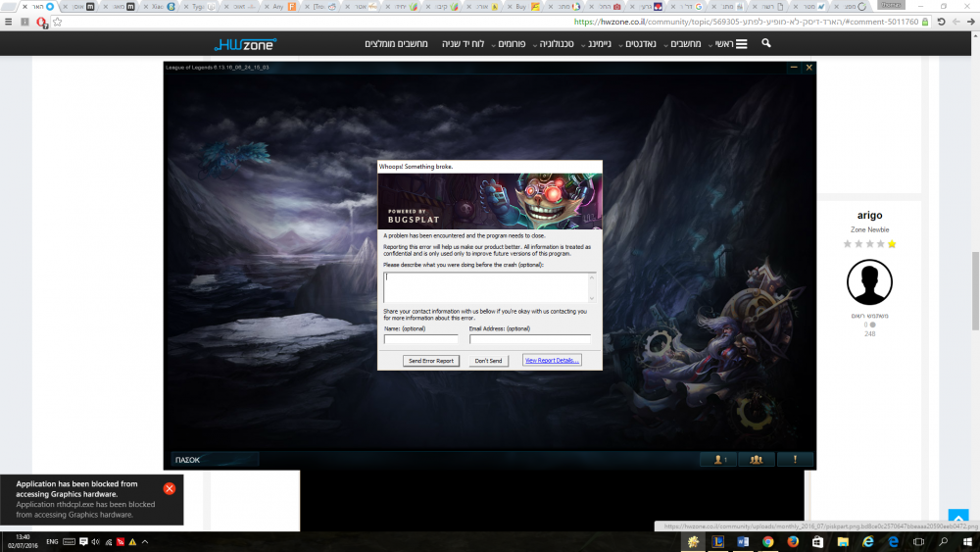Click the Email Address (optional) field
980x552 pixels.
tap(530, 339)
